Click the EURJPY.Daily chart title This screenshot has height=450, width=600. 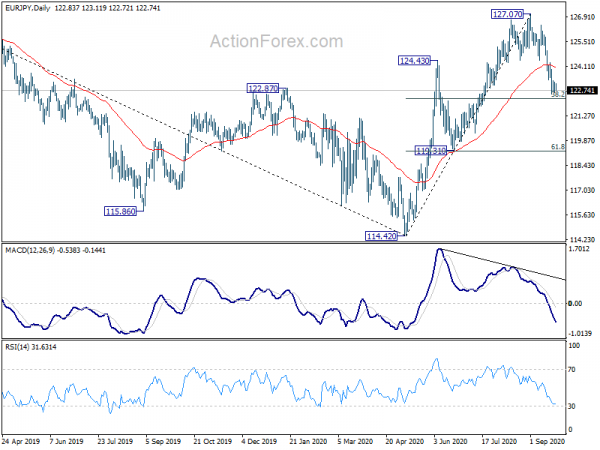28,8
